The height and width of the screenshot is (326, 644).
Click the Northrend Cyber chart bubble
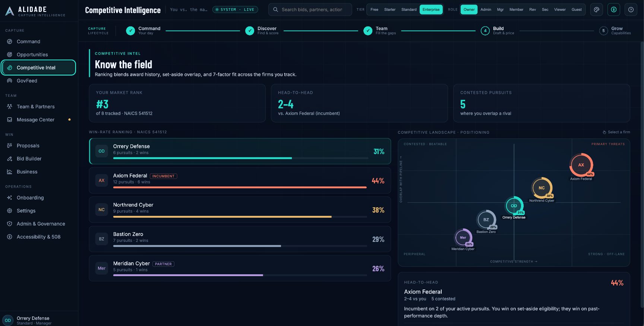(x=542, y=188)
